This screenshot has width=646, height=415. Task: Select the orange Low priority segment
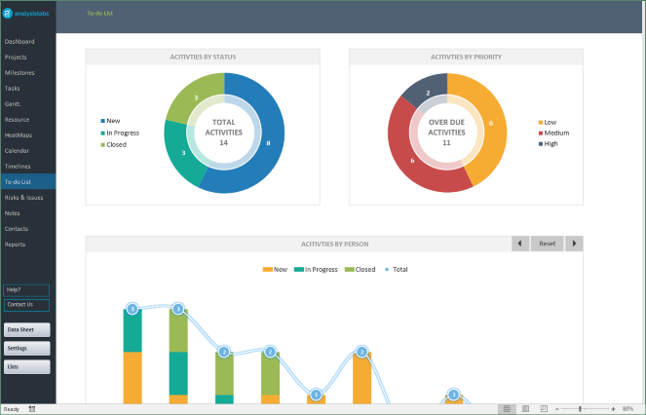pyautogui.click(x=491, y=122)
